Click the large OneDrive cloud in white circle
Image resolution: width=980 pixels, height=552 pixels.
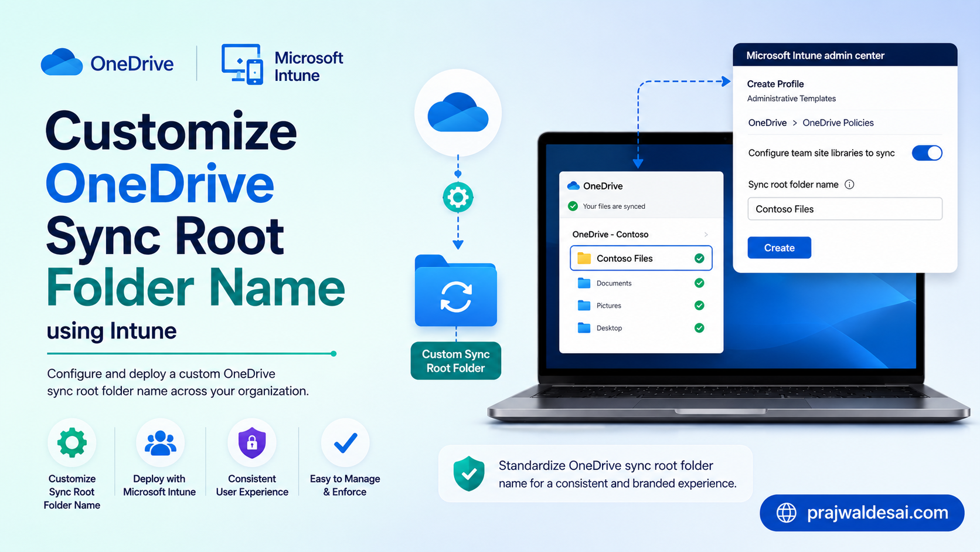pyautogui.click(x=458, y=112)
